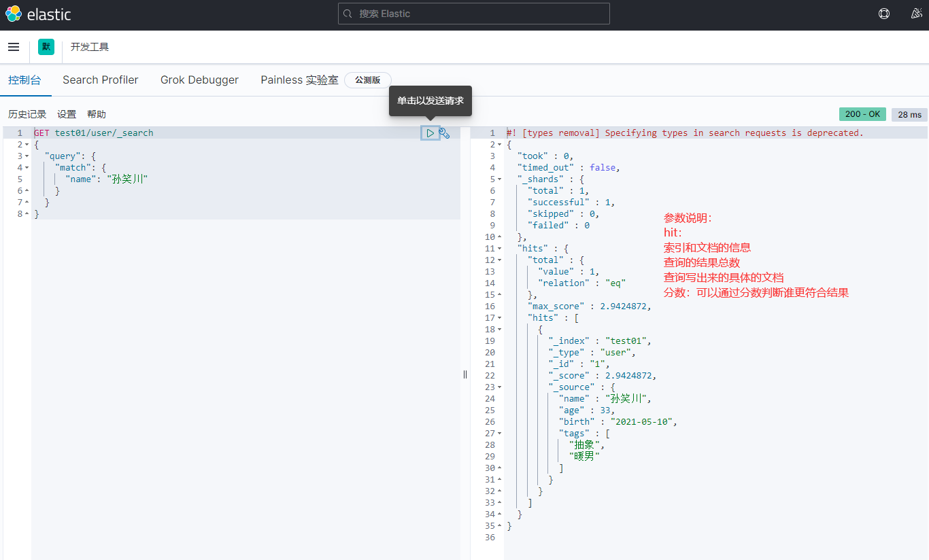This screenshot has height=560, width=929.
Task: Collapse the _shards fold on response line 5
Action: [x=500, y=179]
